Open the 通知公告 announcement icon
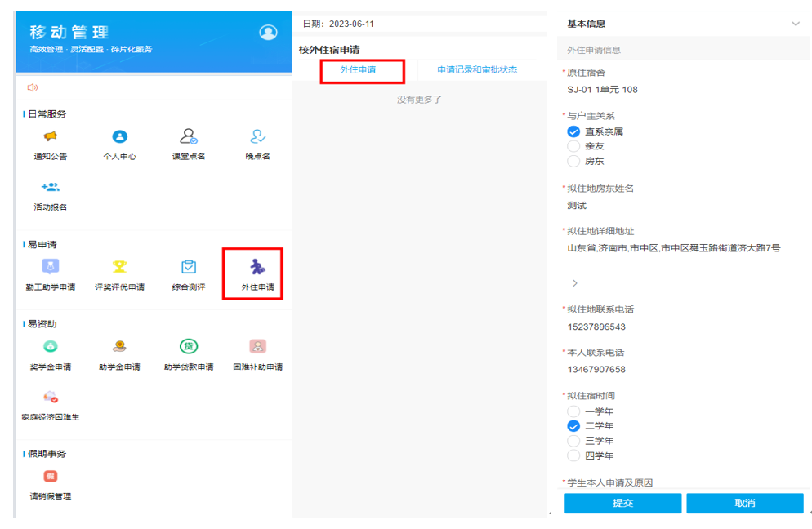 coord(51,137)
